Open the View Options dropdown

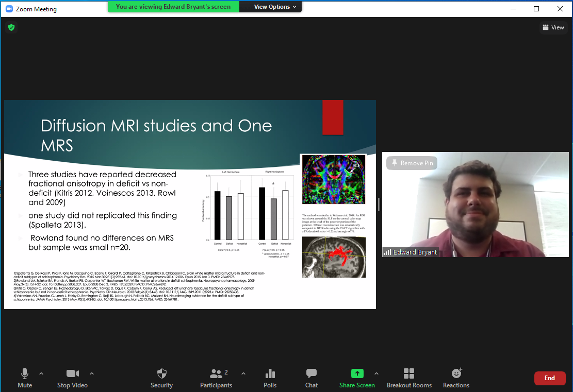pyautogui.click(x=275, y=7)
